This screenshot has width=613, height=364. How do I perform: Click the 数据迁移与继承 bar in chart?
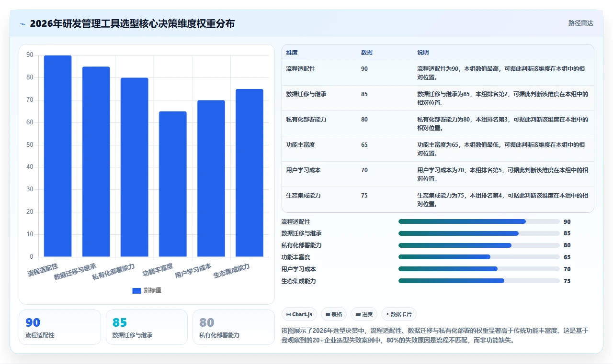coord(96,162)
